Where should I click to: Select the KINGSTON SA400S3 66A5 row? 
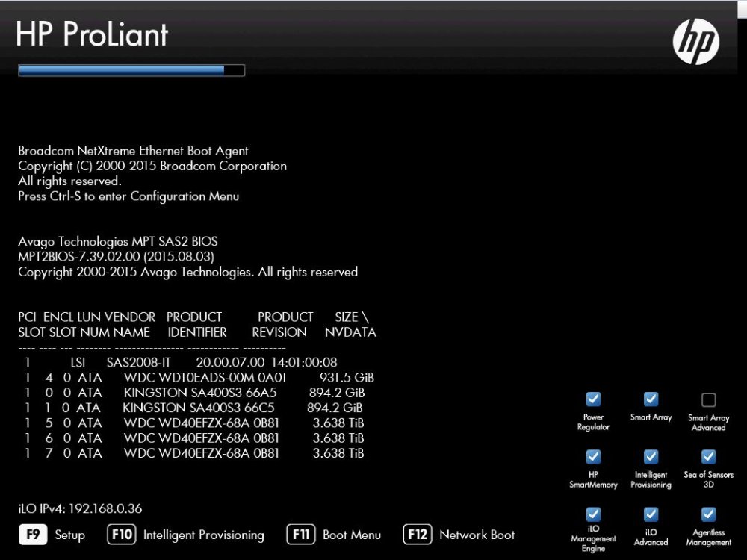tap(194, 393)
